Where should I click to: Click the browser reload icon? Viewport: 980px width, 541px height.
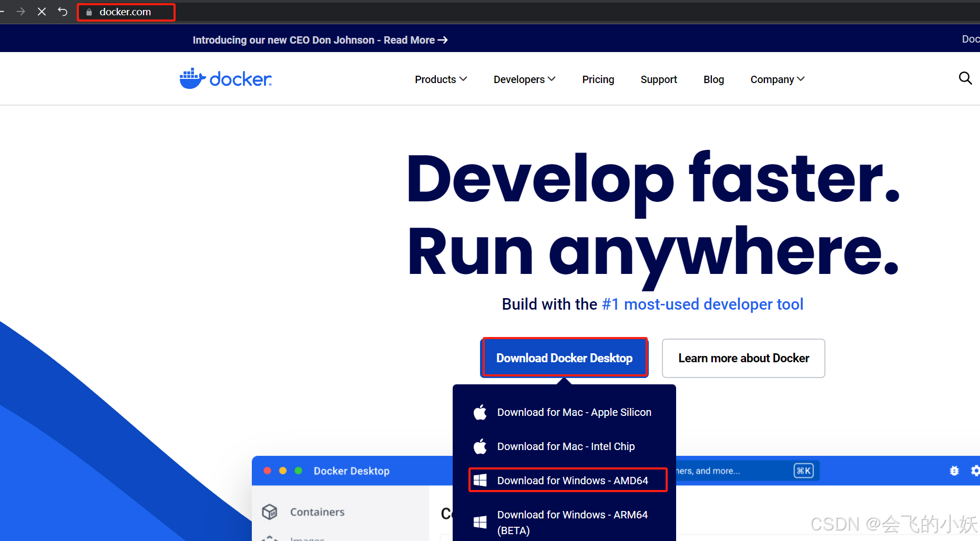coord(63,12)
